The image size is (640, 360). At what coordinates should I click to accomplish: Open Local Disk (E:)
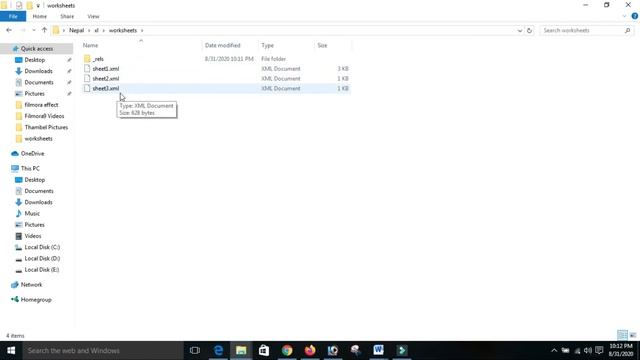(42, 270)
